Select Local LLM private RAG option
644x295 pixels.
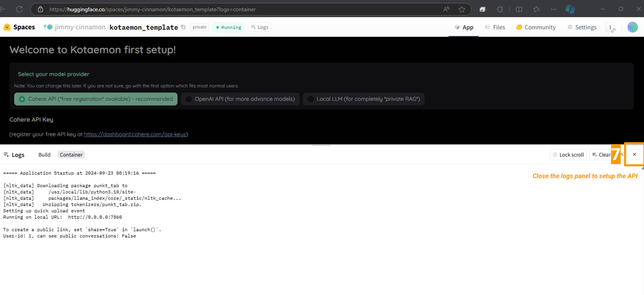pos(364,99)
